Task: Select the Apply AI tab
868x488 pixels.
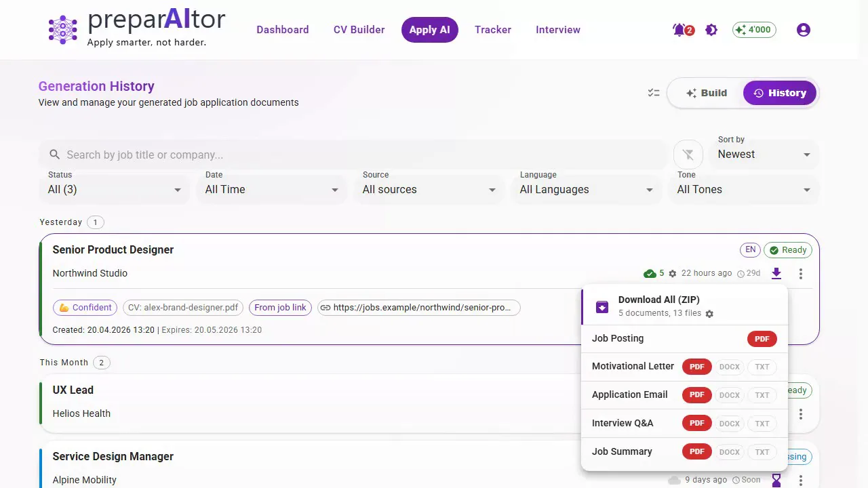Action: [x=430, y=30]
